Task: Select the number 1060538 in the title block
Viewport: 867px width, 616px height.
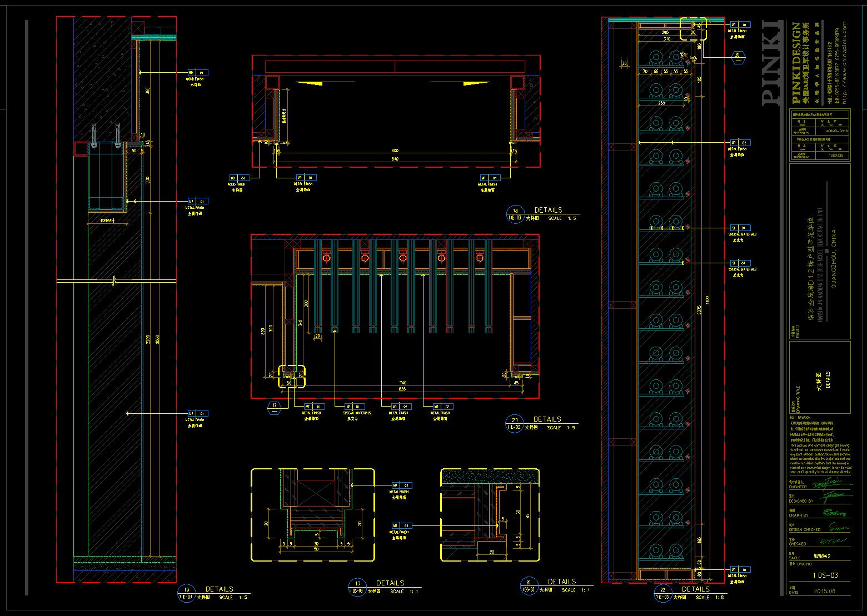Action: tap(835, 156)
